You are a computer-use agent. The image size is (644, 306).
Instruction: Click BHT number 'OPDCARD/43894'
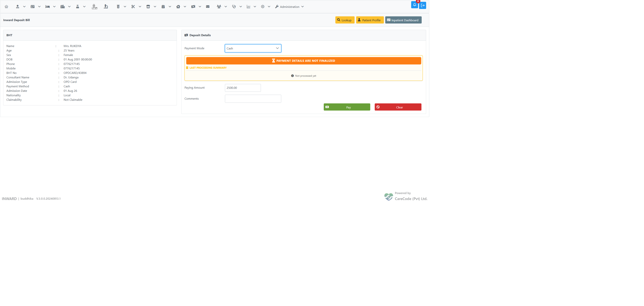tap(75, 73)
